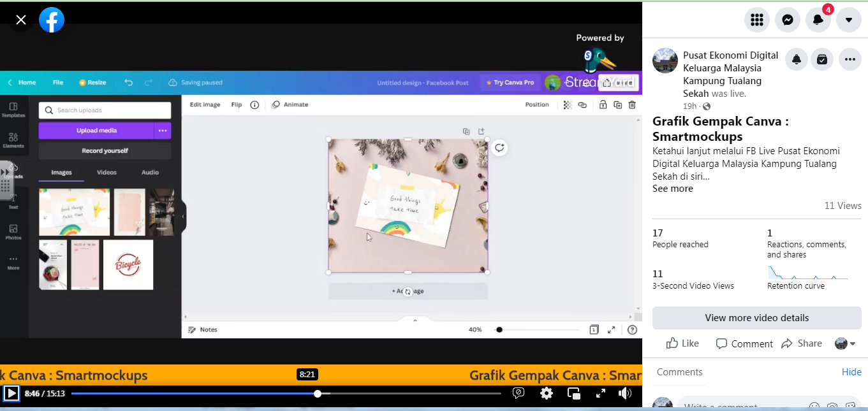
Task: Go back to Canva Home
Action: point(22,82)
